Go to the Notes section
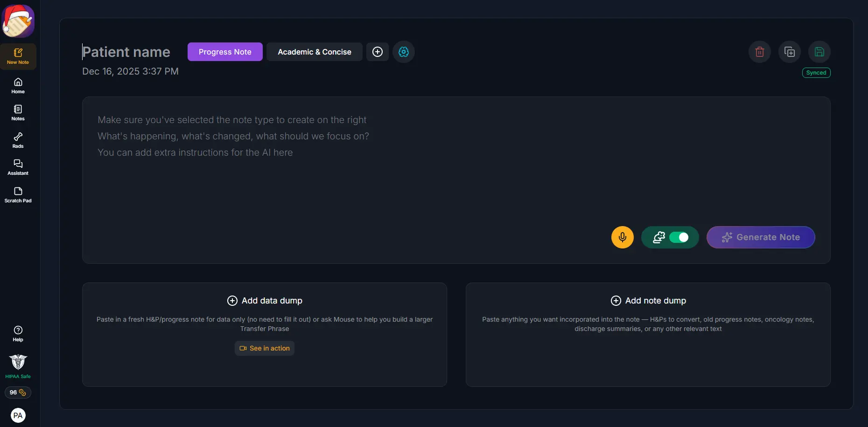 [18, 112]
